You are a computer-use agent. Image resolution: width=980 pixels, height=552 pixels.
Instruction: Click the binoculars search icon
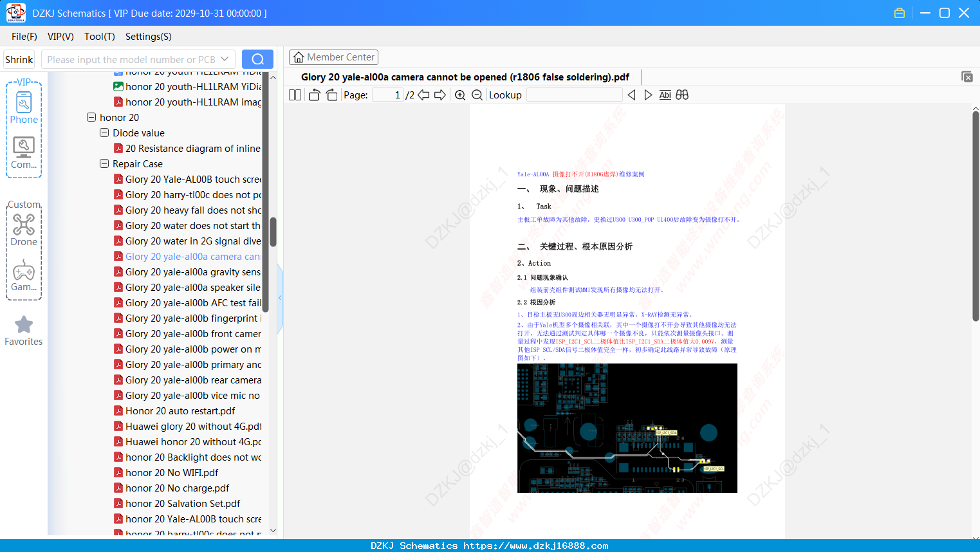[x=682, y=95]
